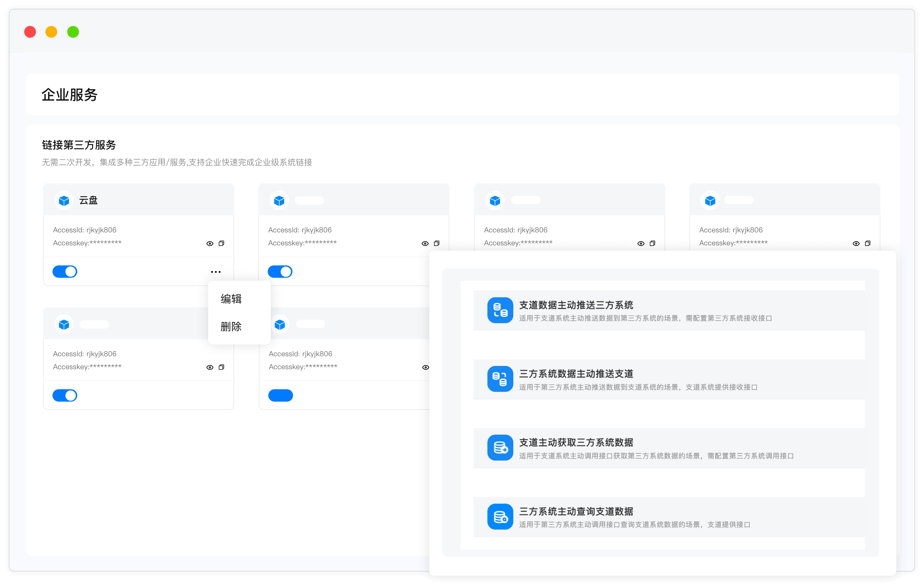
Task: Show the Accesskey on the bottom-left card
Action: (210, 367)
